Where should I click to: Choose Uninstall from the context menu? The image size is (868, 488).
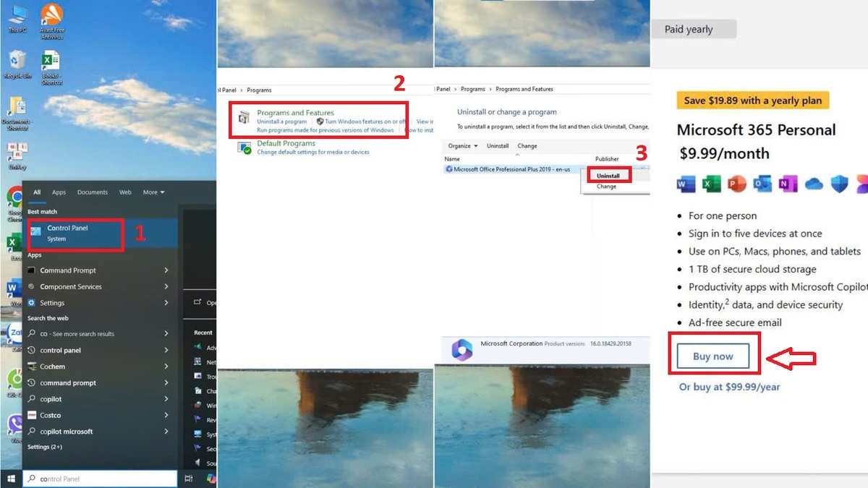point(608,176)
